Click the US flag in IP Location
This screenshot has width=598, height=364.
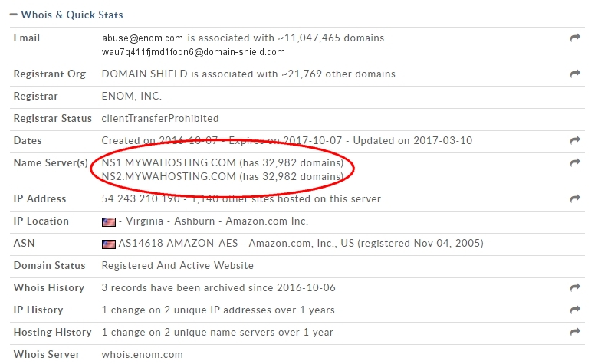109,221
